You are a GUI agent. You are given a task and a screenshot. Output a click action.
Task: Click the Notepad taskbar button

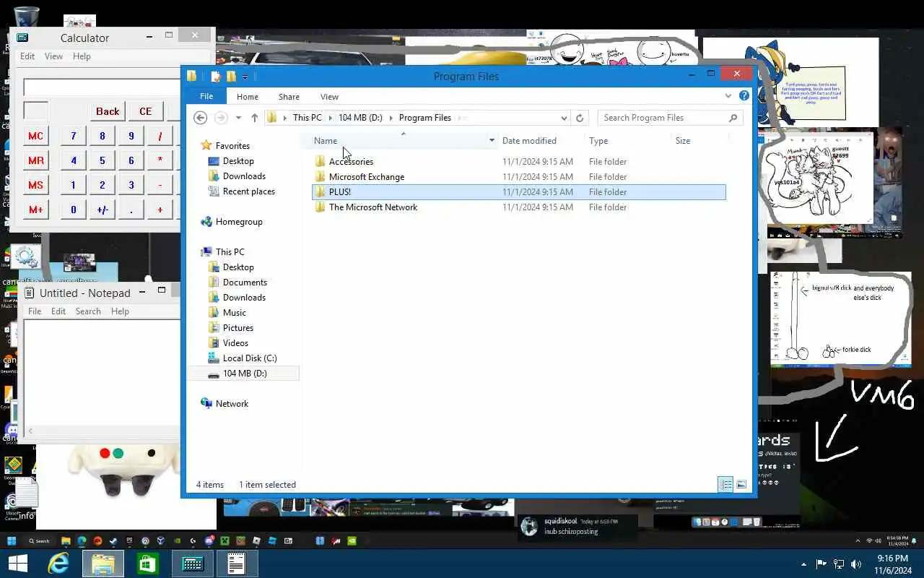coord(237,564)
